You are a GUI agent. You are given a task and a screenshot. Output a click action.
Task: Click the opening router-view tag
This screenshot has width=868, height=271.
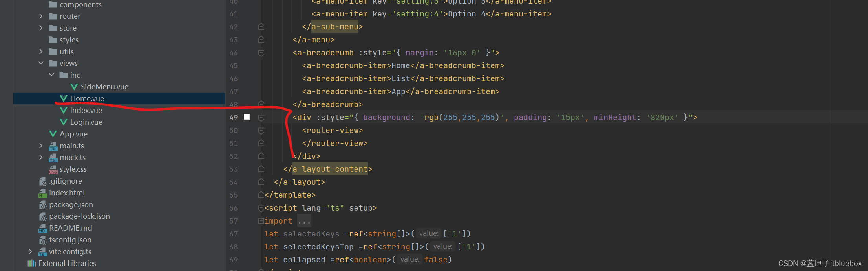[333, 130]
